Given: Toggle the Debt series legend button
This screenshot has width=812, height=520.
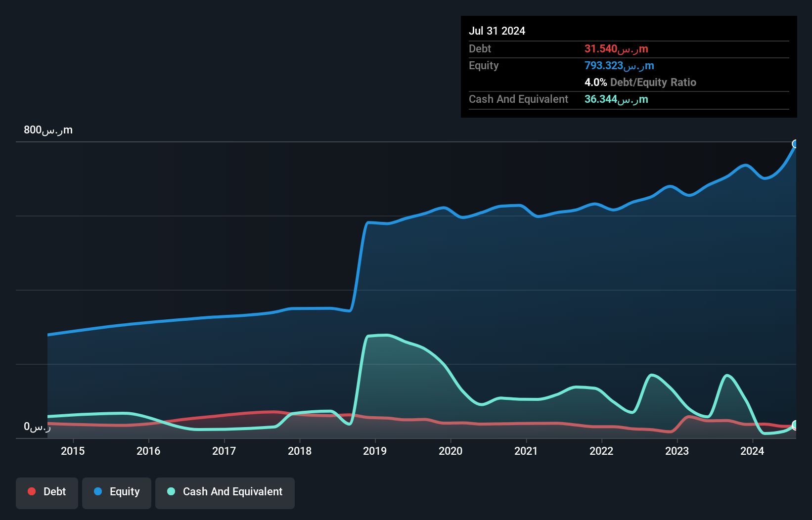Looking at the screenshot, I should point(47,493).
